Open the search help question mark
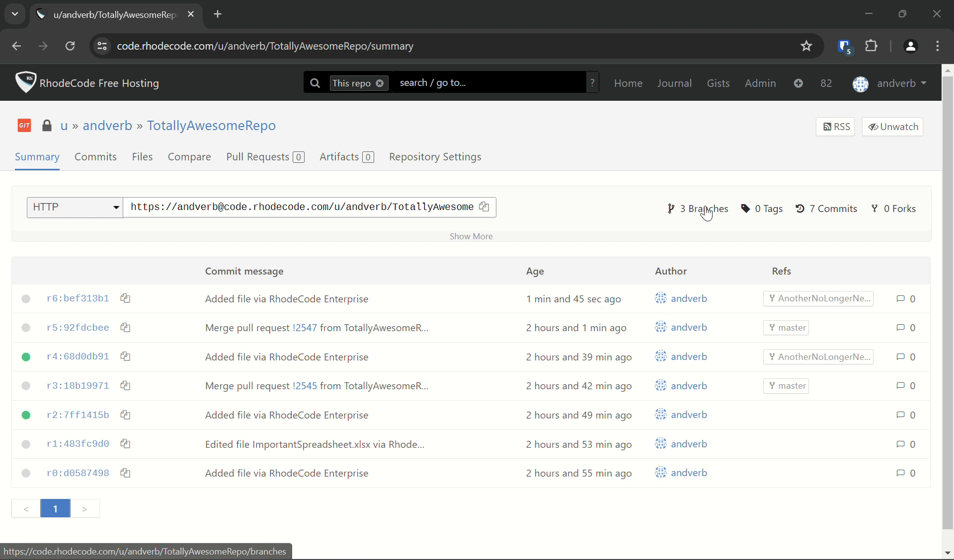The image size is (954, 560). [x=592, y=83]
